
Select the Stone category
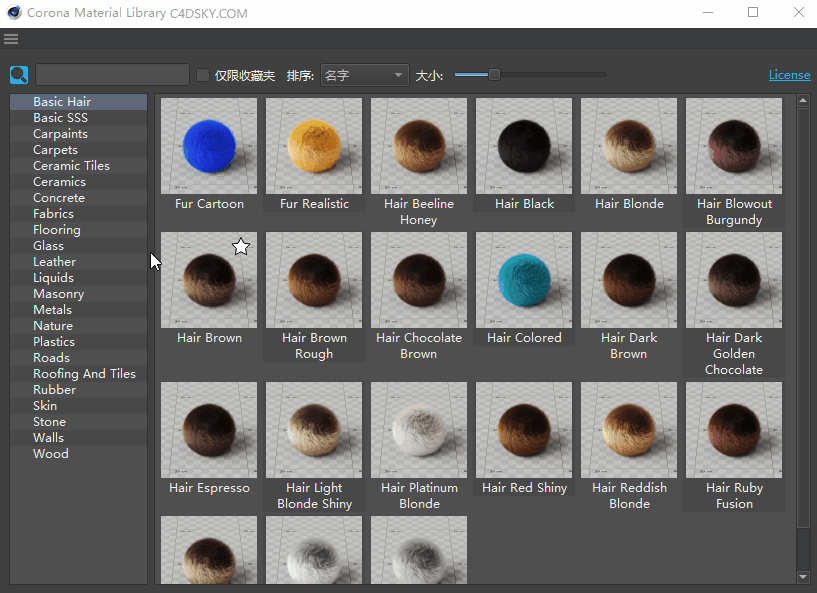tap(79, 422)
